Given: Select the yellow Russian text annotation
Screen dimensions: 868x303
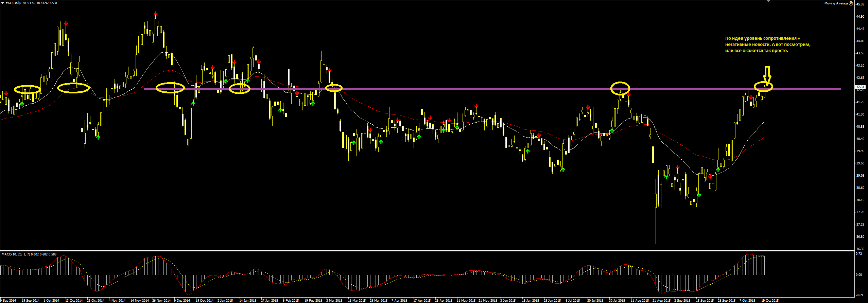Looking at the screenshot, I should pos(768,44).
